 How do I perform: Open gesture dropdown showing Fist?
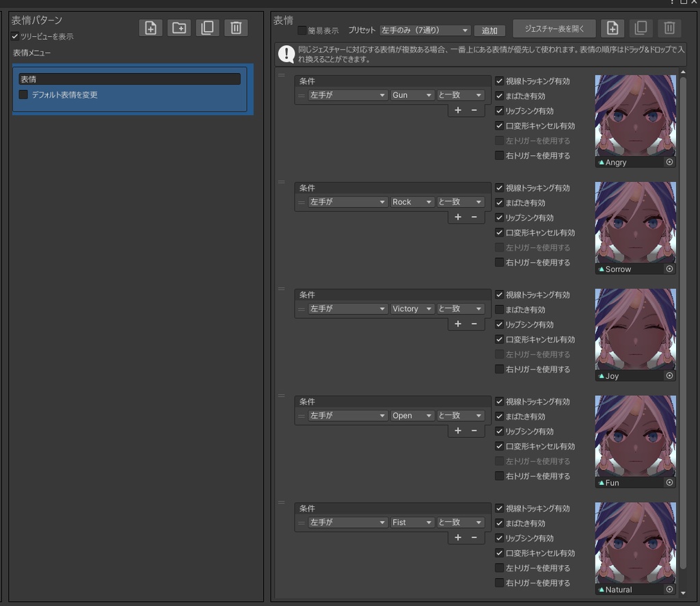pyautogui.click(x=412, y=522)
